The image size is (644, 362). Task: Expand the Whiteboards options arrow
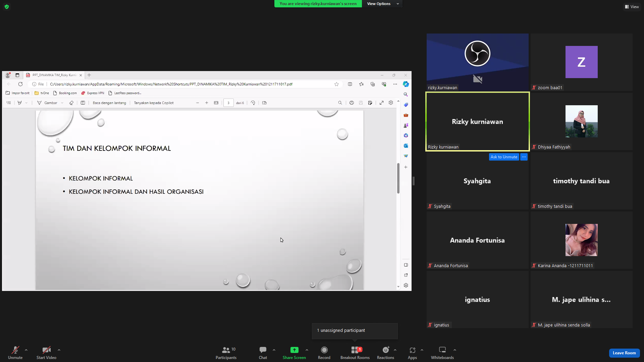click(455, 350)
